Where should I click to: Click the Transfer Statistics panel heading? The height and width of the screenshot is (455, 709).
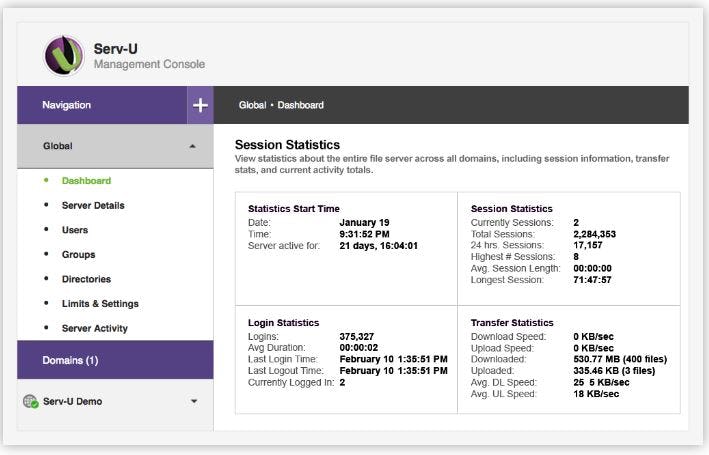tap(511, 323)
